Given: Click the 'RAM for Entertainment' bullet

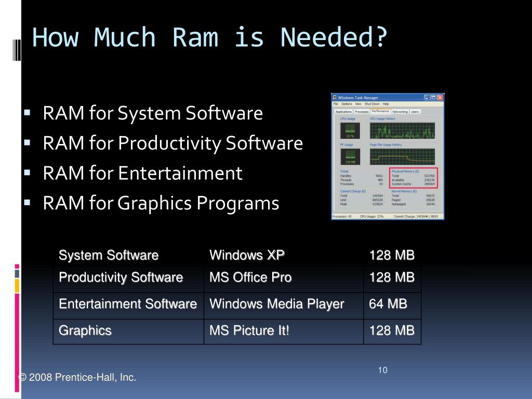Looking at the screenshot, I should (142, 173).
